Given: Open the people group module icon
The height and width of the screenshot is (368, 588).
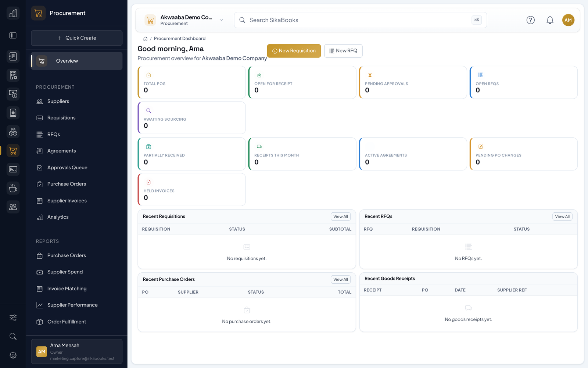Looking at the screenshot, I should click(x=13, y=207).
